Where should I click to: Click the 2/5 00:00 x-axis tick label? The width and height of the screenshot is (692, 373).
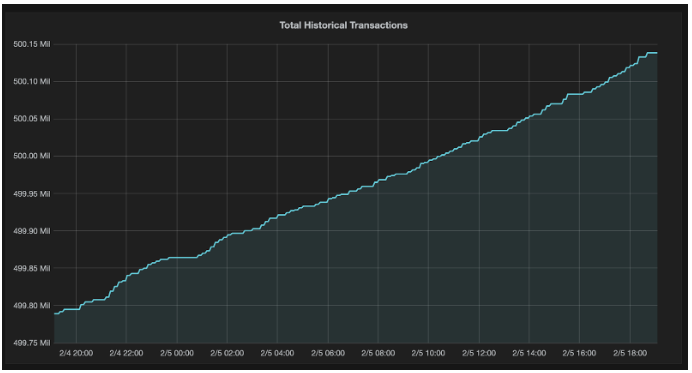[x=177, y=353]
